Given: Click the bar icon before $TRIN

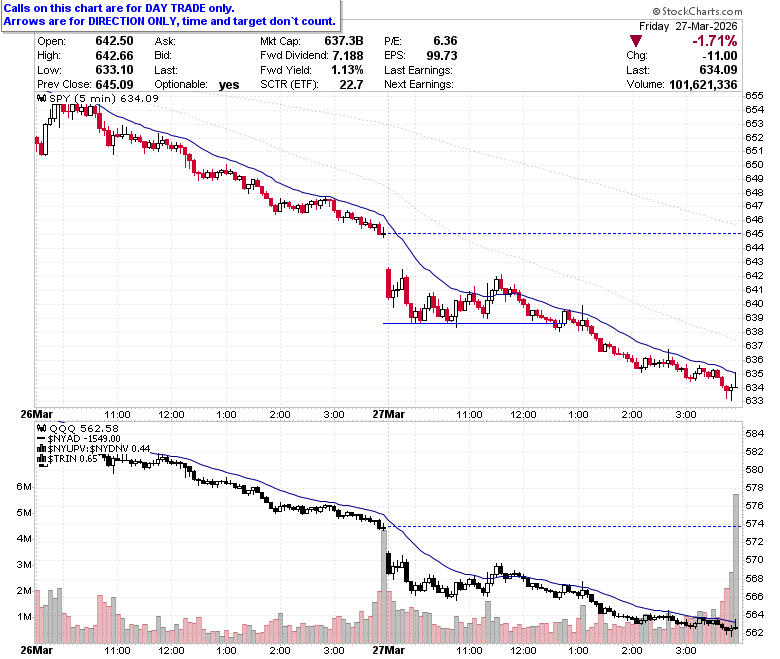Looking at the screenshot, I should click(x=42, y=459).
